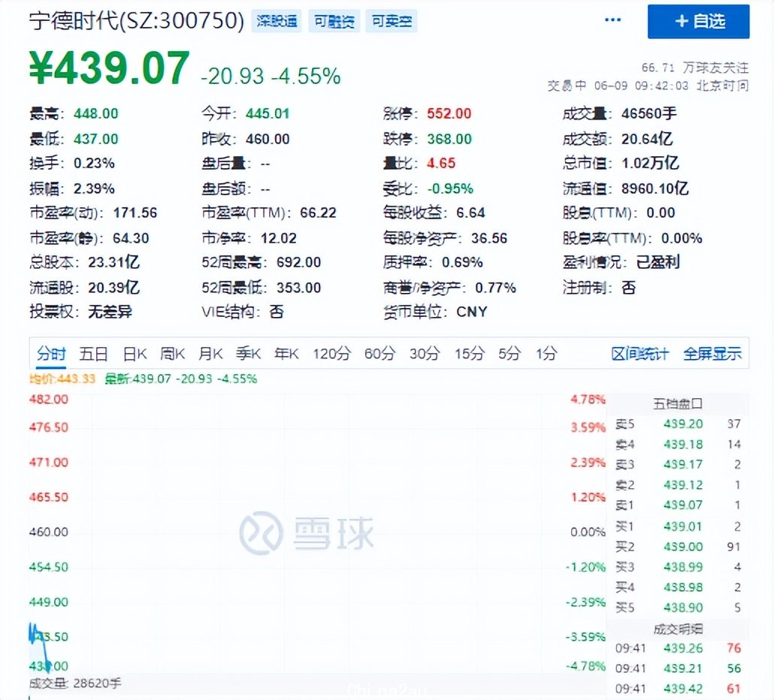774x700 pixels.
Task: Click the 每股收益 value 6.64
Action: point(470,213)
